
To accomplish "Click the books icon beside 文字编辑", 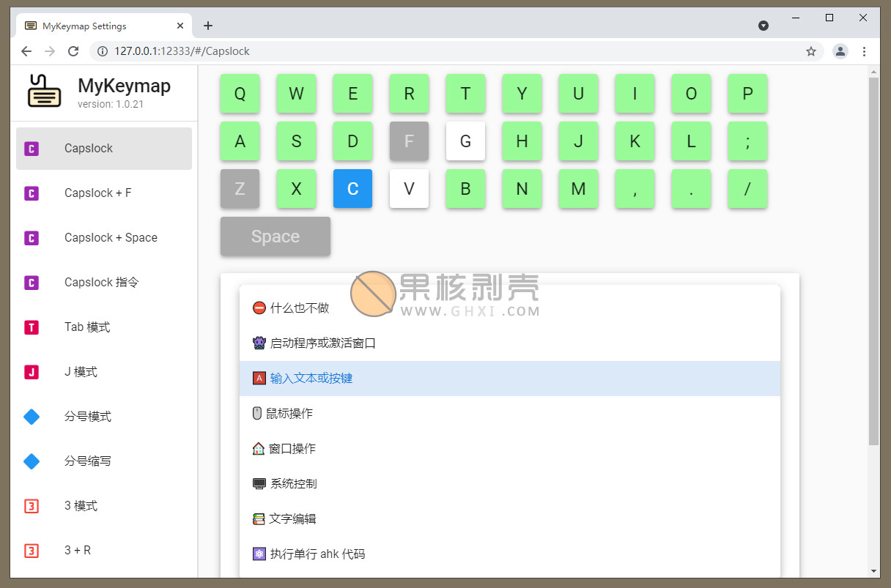I will click(x=259, y=518).
